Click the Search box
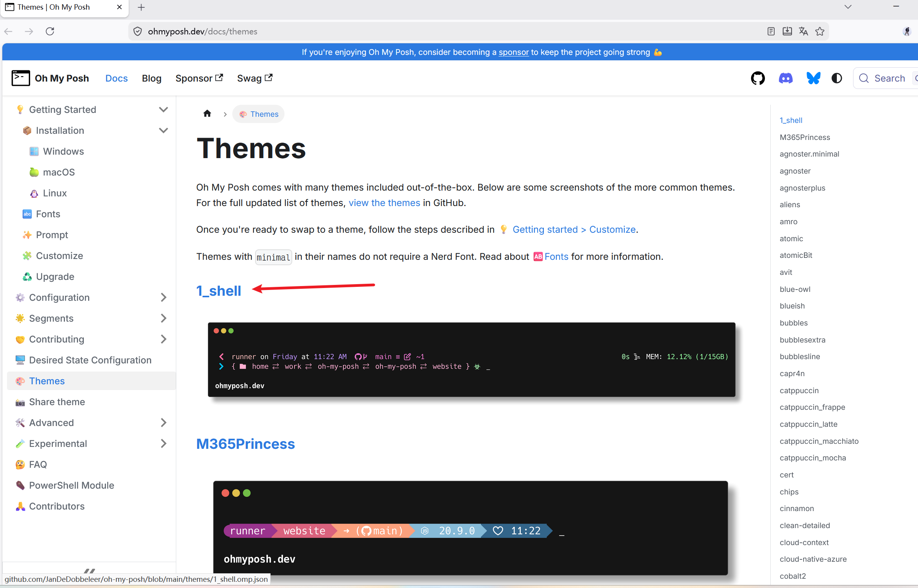Image resolution: width=918 pixels, height=588 pixels. click(885, 78)
